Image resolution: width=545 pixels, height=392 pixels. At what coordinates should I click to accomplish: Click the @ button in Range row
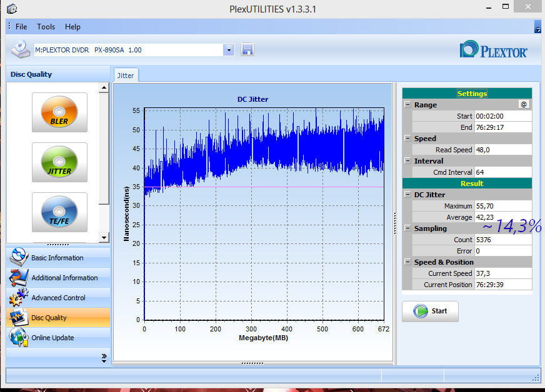pos(524,104)
